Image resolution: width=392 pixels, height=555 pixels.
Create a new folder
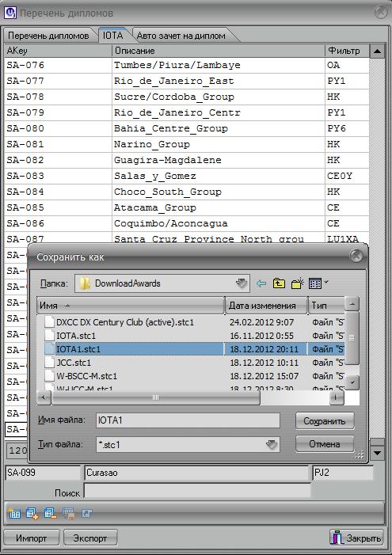pos(298,283)
